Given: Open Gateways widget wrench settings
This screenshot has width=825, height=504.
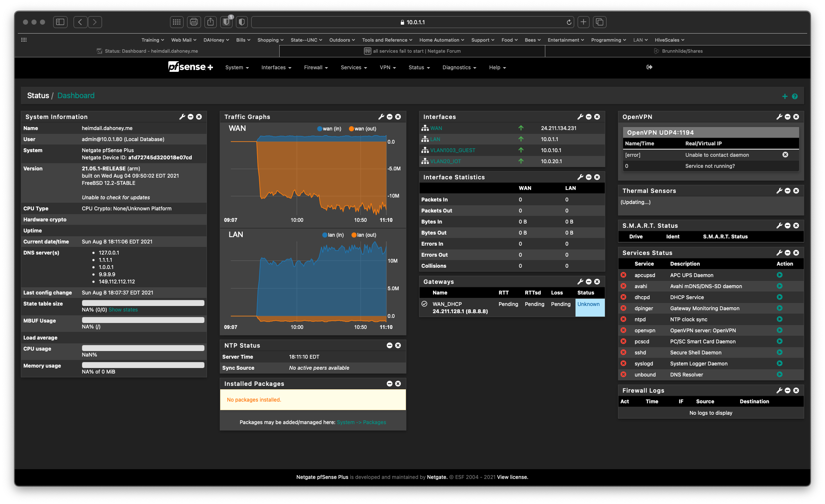Looking at the screenshot, I should [580, 282].
